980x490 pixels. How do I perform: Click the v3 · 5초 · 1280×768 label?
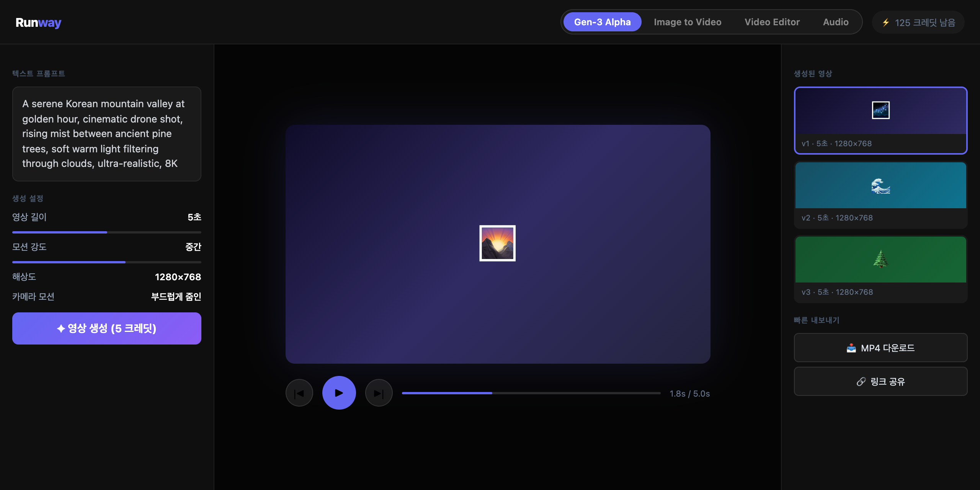pos(837,292)
